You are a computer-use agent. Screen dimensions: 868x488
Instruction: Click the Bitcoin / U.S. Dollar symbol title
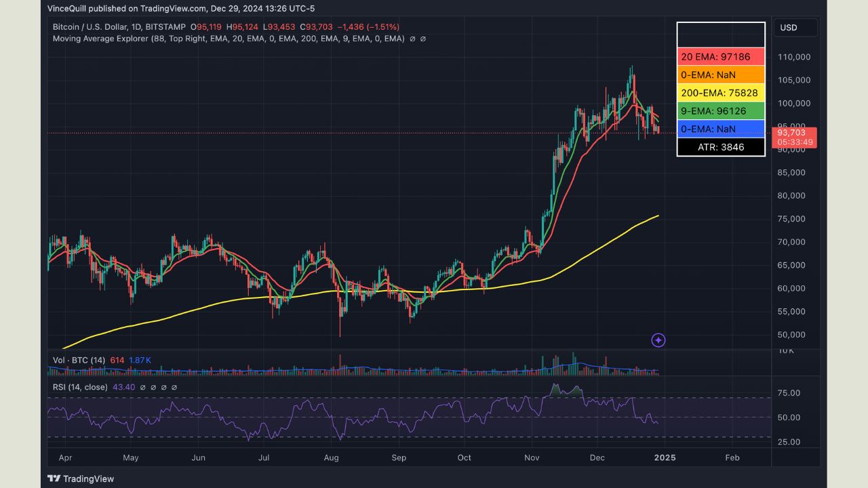tap(119, 27)
